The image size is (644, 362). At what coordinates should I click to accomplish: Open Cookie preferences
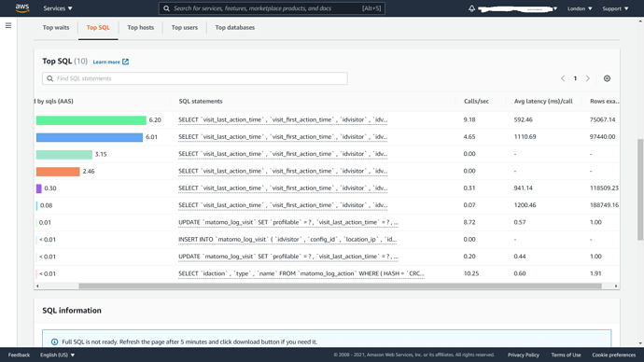pyautogui.click(x=613, y=355)
